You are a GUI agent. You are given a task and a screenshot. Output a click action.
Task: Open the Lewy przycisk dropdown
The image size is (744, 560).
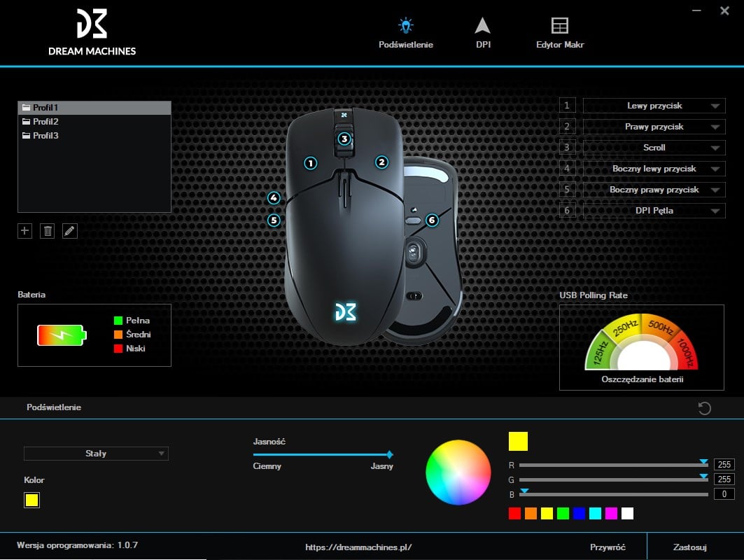654,106
